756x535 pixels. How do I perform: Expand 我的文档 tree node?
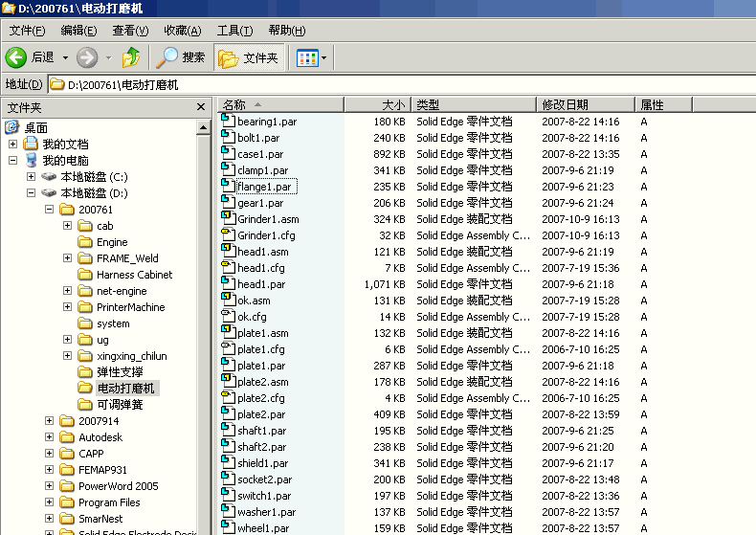(13, 144)
